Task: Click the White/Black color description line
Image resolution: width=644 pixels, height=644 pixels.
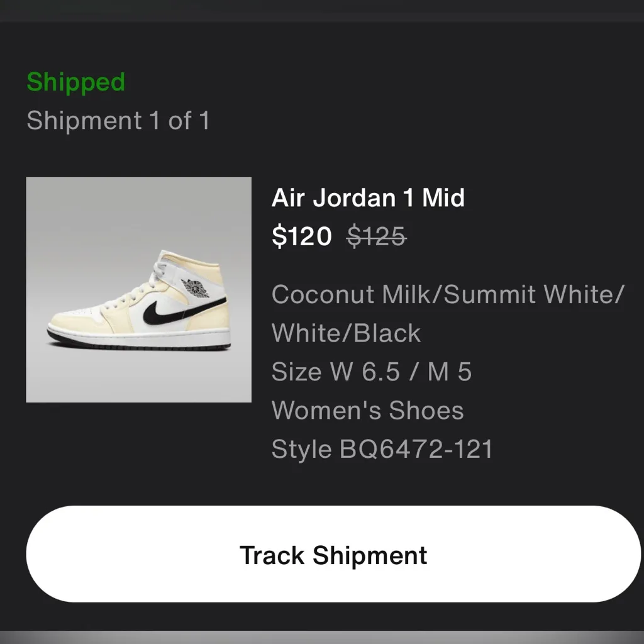Action: [x=345, y=333]
